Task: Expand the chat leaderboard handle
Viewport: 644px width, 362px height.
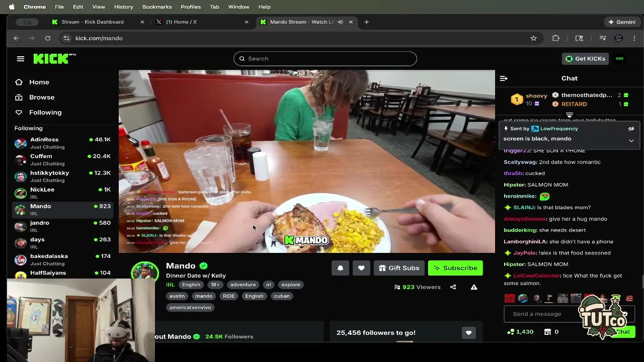Action: (570, 115)
